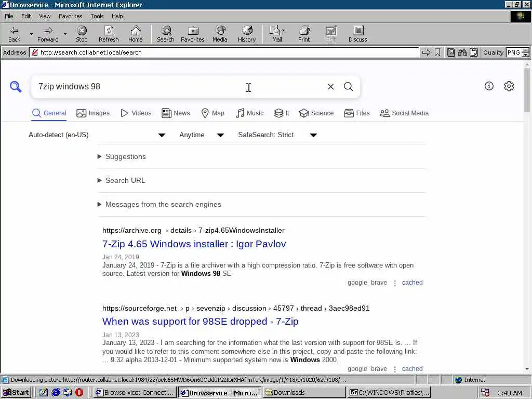532x399 pixels.
Task: Open the Back button history dropdown arrow
Action: (x=31, y=34)
